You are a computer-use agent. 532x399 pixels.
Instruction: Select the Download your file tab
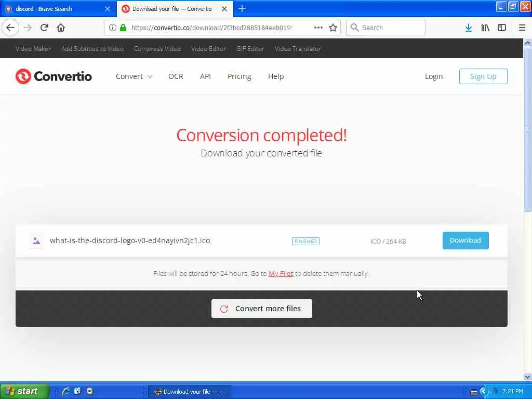175,9
